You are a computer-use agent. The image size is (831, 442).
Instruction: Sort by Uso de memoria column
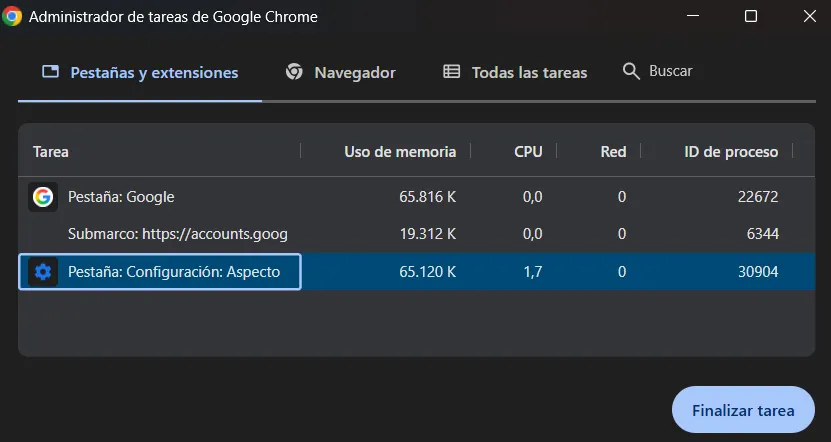click(400, 152)
